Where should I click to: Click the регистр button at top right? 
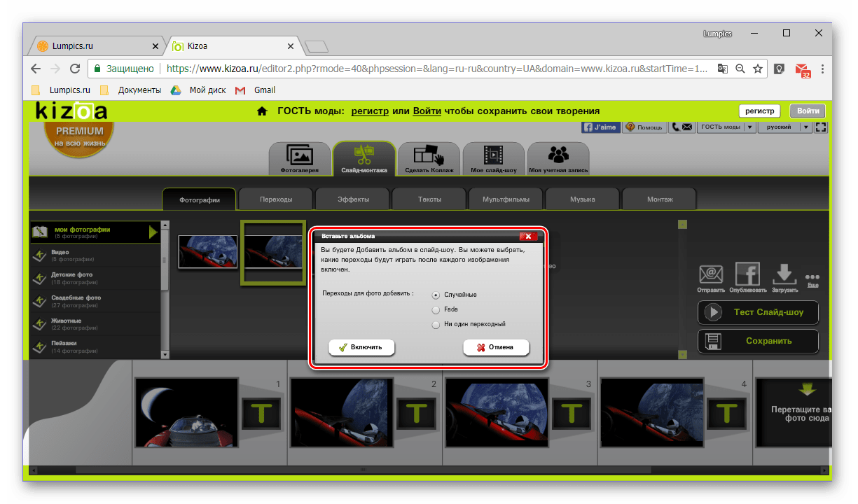point(759,111)
